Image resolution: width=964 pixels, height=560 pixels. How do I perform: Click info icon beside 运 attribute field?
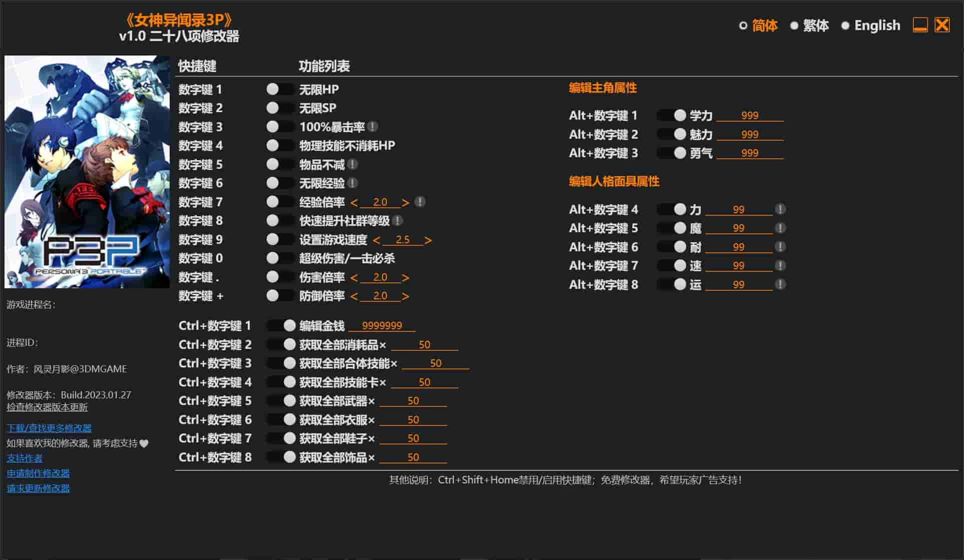(x=780, y=284)
